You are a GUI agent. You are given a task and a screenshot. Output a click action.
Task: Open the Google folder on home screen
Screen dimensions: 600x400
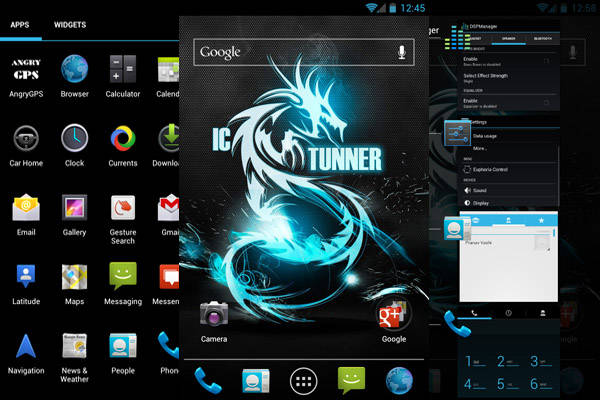pos(394,321)
